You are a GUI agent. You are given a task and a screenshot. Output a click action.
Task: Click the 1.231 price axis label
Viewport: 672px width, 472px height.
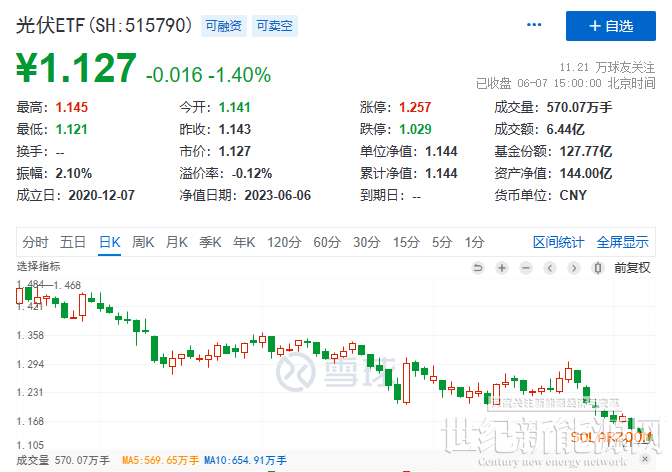click(30, 392)
